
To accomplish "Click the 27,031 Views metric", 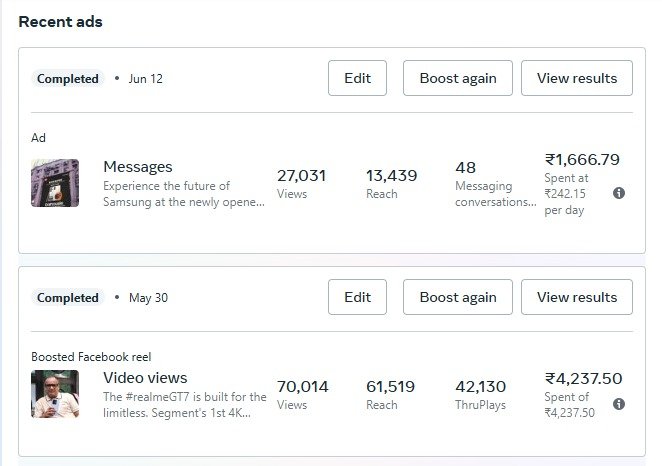I will pos(302,184).
